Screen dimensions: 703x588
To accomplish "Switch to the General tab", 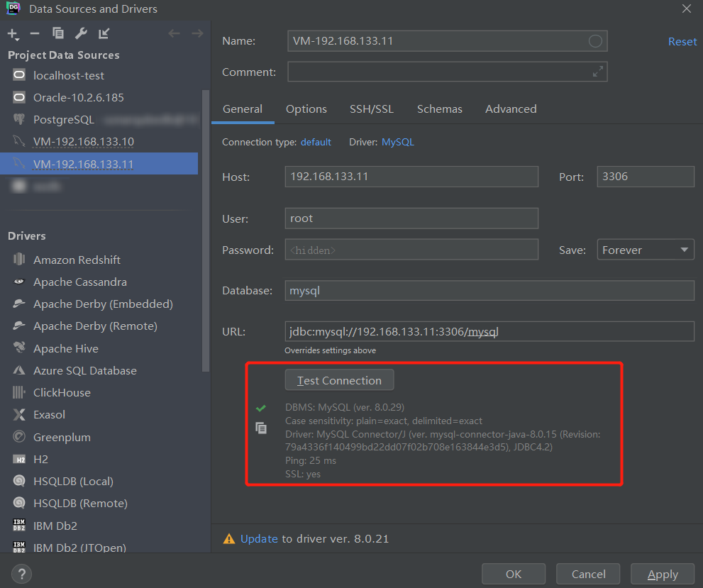I will pos(243,109).
